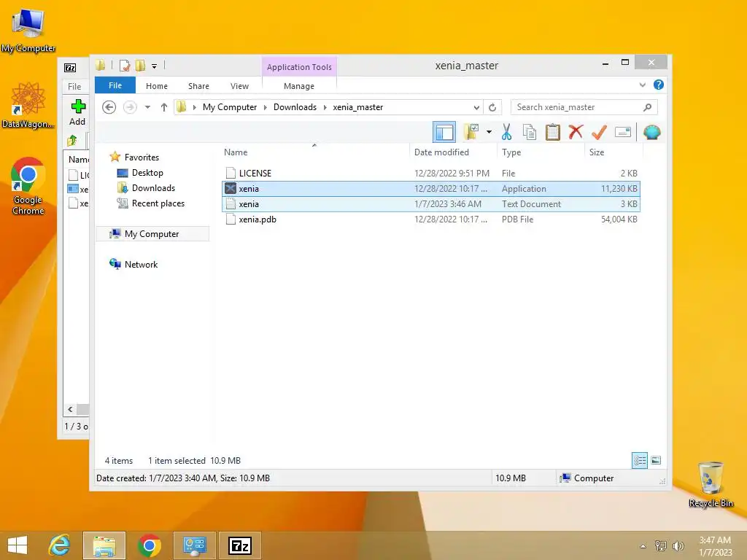Click the Properties card icon in toolbar
This screenshot has height=560, width=747.
tap(623, 132)
